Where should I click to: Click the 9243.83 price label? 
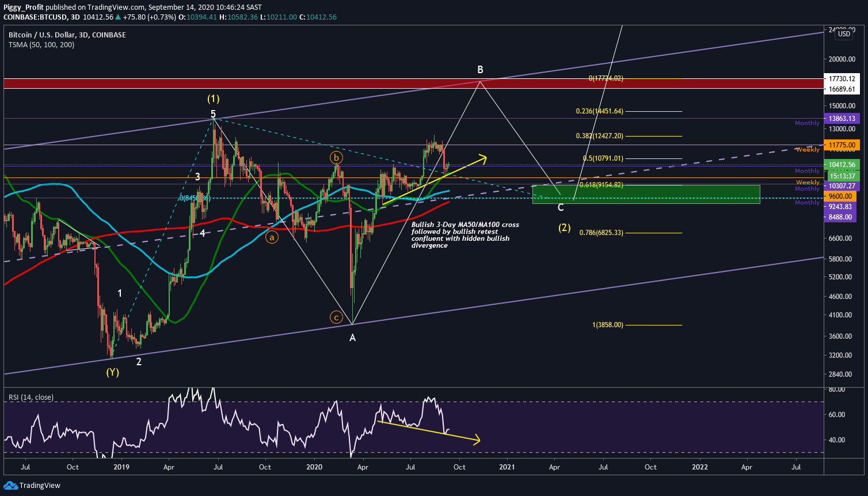click(842, 207)
